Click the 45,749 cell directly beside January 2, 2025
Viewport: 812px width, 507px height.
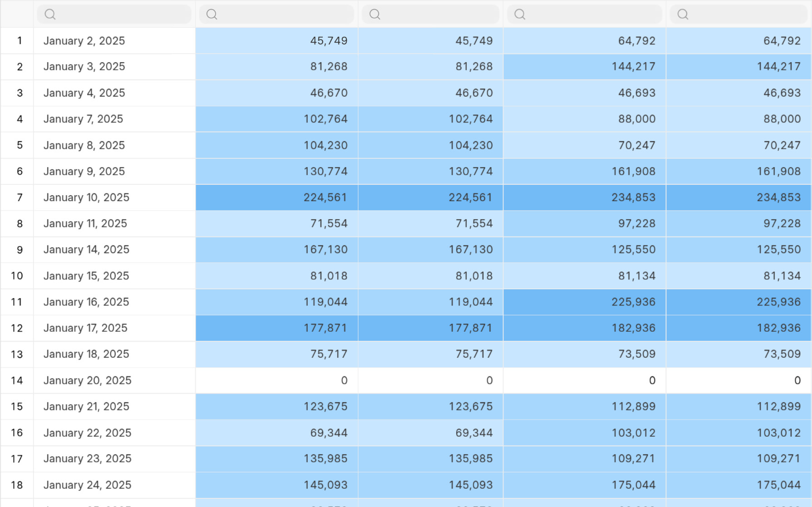(x=277, y=41)
